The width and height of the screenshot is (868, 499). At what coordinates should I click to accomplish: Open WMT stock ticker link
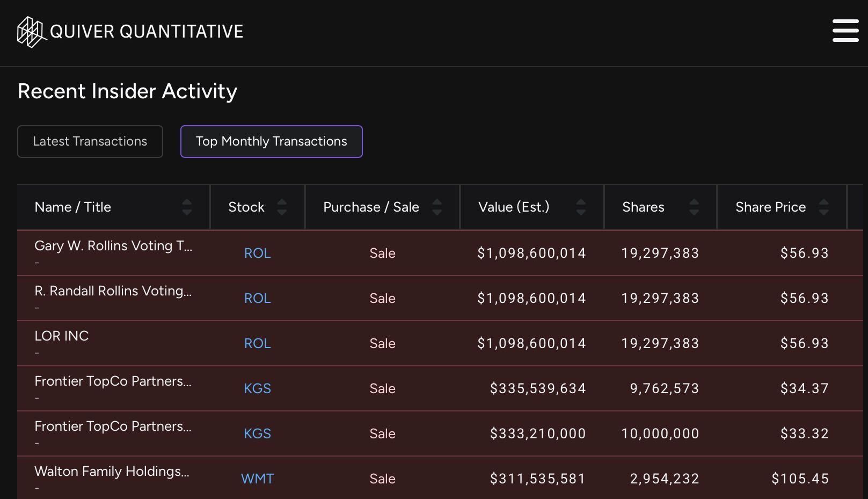(257, 479)
